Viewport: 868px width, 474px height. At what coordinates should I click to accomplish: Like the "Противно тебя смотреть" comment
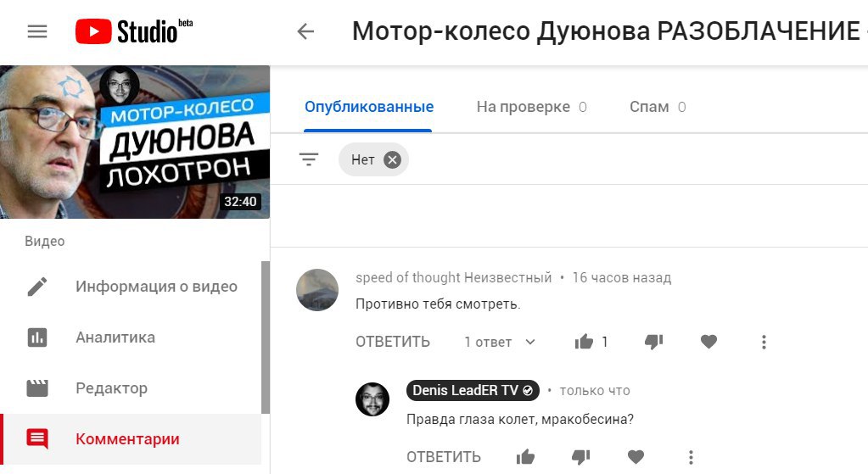click(x=584, y=342)
